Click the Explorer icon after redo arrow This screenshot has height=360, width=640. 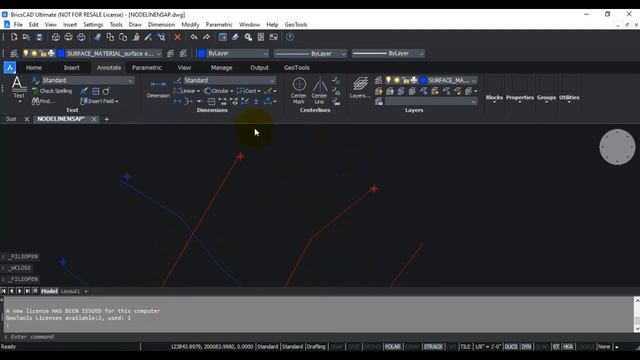coord(222,37)
